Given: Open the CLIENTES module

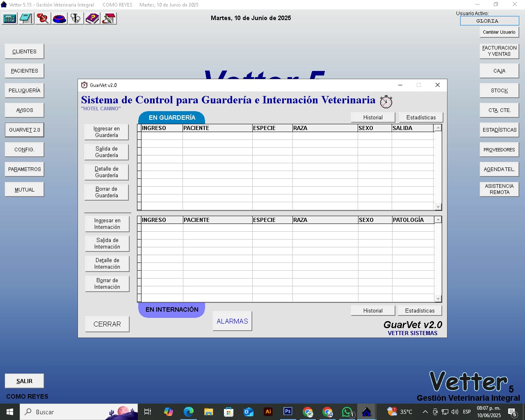Looking at the screenshot, I should pyautogui.click(x=25, y=52).
